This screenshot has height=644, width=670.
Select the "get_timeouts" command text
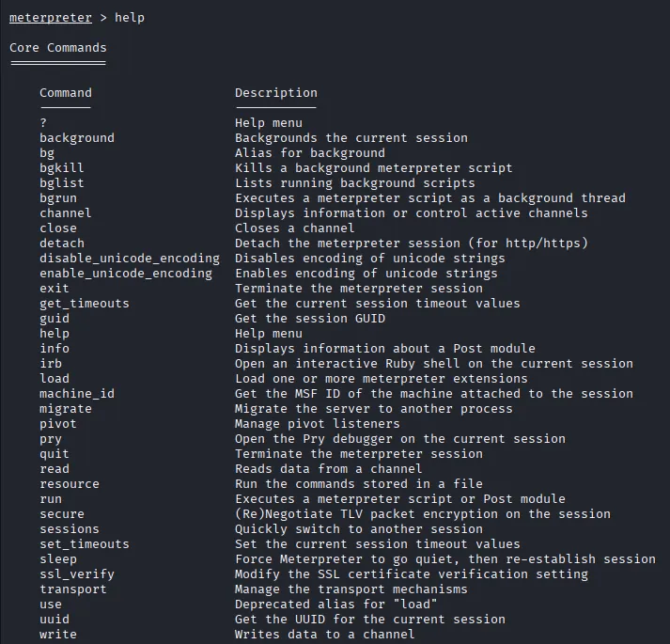coord(85,304)
